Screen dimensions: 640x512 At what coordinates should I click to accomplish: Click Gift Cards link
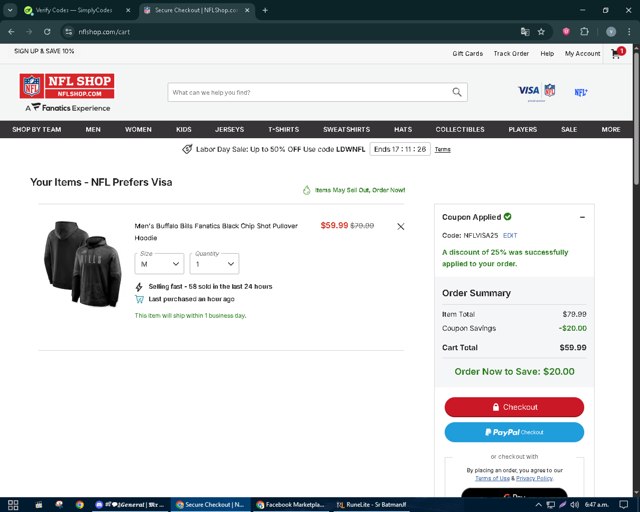467,53
